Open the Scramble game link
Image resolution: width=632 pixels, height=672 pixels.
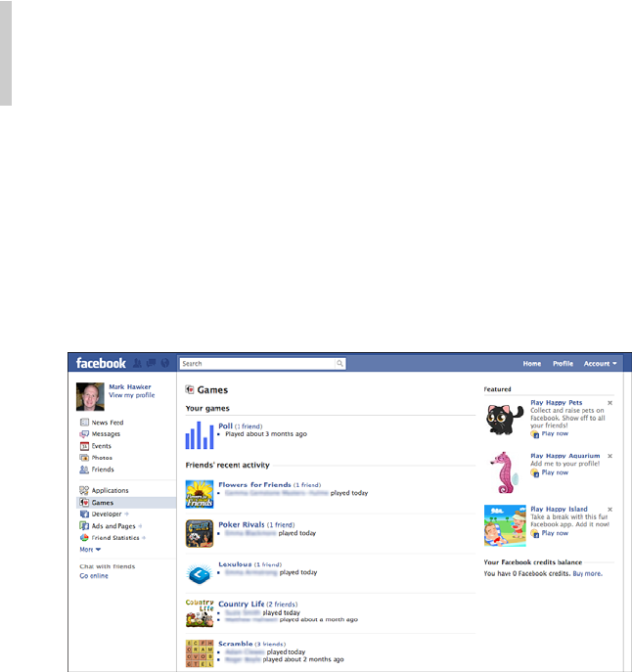point(236,644)
